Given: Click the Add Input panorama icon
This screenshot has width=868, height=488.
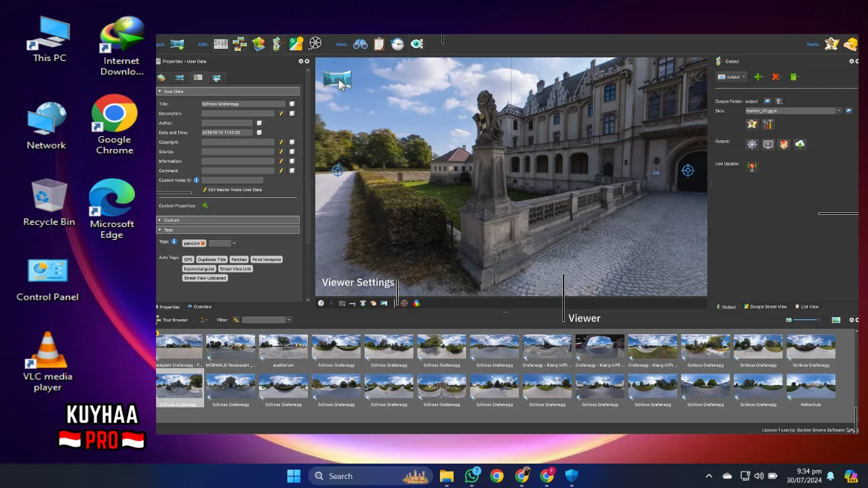Looking at the screenshot, I should coord(177,44).
